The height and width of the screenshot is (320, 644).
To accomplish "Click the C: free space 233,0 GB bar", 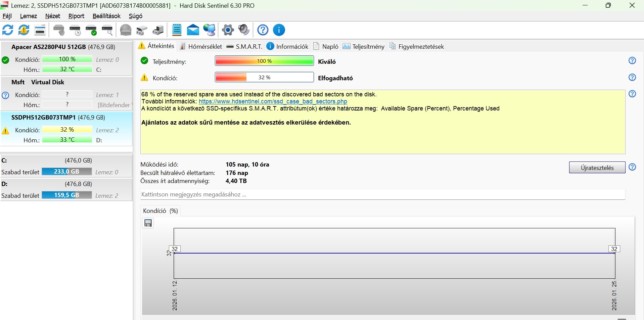I will 67,172.
